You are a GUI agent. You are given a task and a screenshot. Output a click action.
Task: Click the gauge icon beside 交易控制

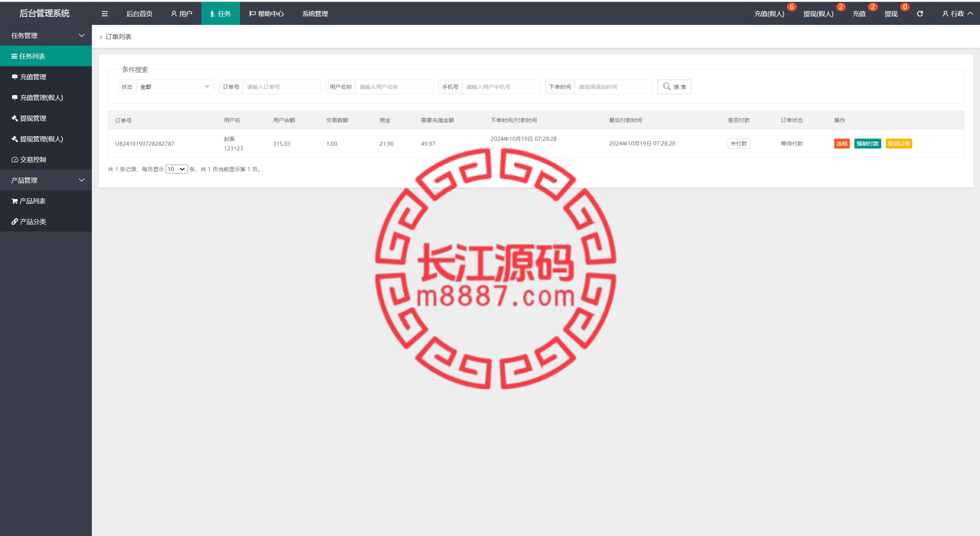[15, 160]
